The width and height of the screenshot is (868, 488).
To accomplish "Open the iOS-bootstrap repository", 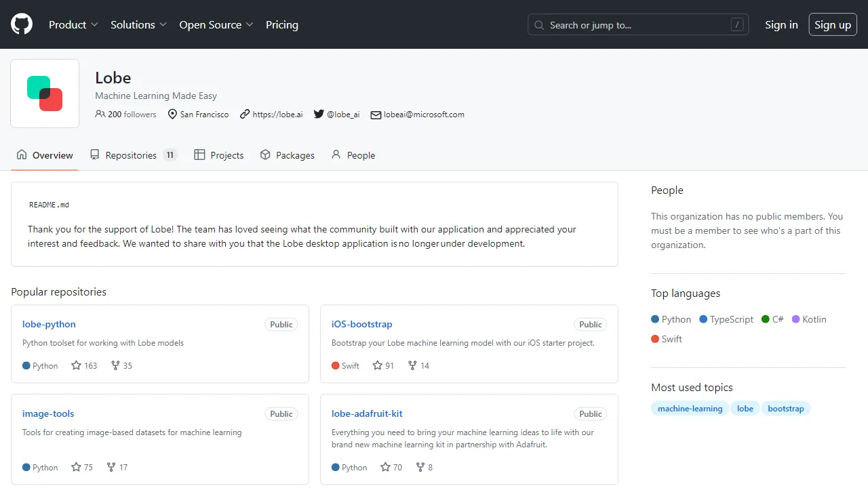I will tap(361, 324).
